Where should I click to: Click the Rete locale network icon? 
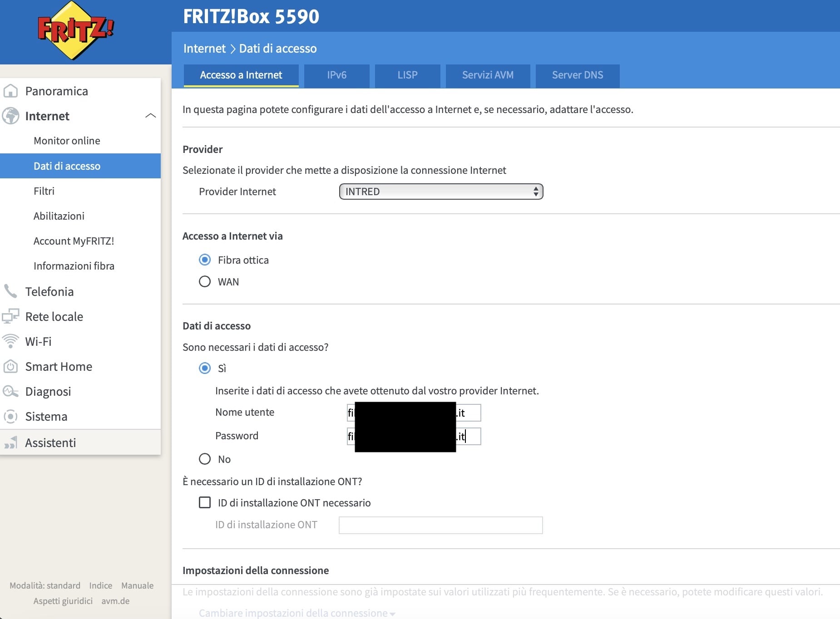[x=10, y=316]
